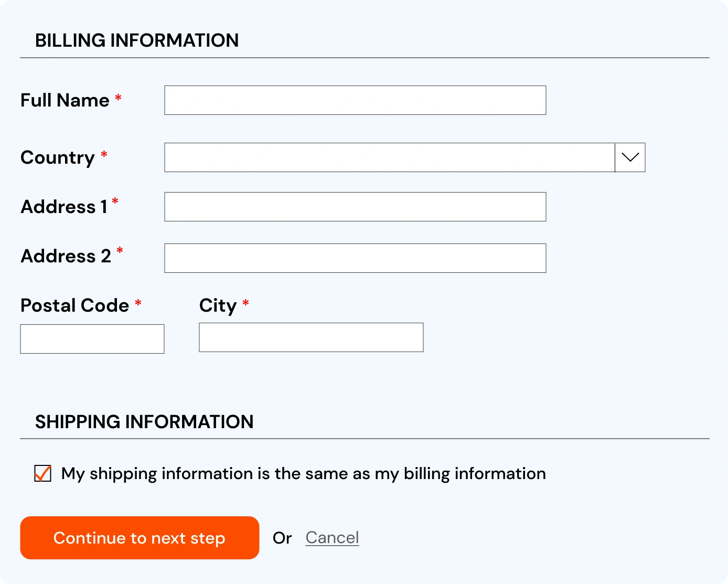
Task: Toggle the same shipping information checkbox
Action: click(42, 473)
